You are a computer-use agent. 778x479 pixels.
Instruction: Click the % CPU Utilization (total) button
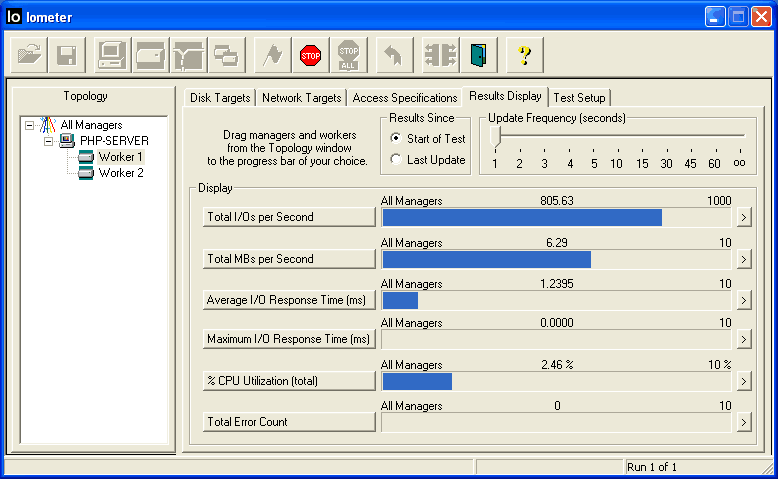[x=289, y=381]
